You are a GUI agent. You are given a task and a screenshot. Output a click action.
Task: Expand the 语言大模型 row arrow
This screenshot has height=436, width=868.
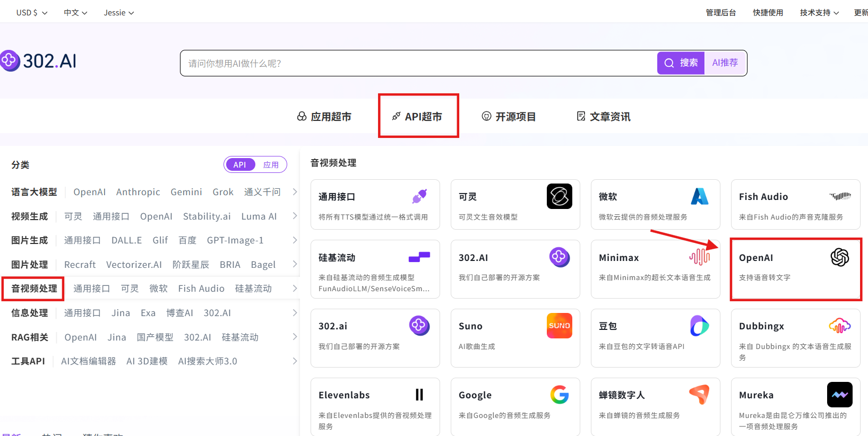pos(295,192)
